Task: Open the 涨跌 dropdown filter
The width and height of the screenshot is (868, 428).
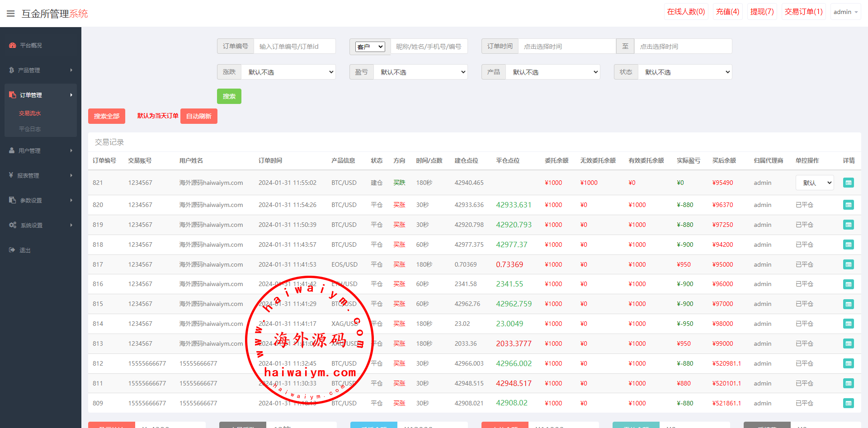Action: point(288,72)
